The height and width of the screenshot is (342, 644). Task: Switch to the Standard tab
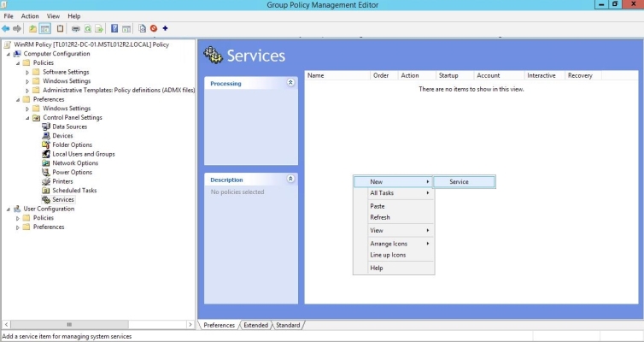(288, 325)
